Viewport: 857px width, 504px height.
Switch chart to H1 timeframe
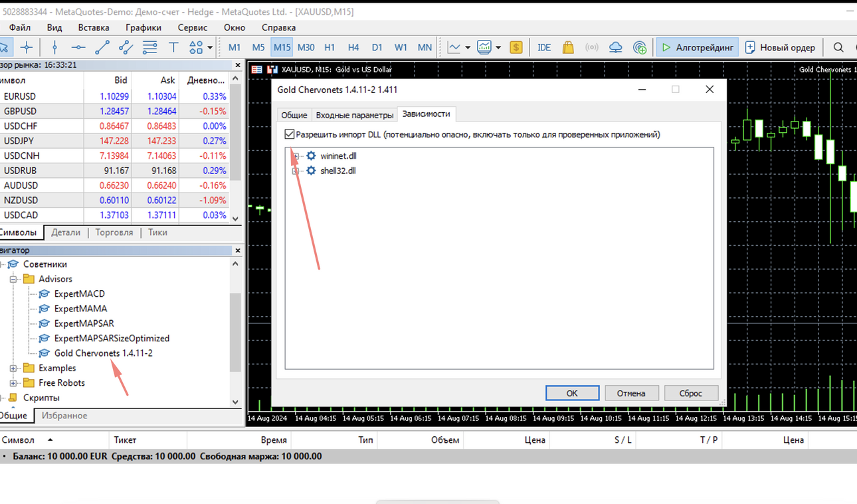coord(330,47)
